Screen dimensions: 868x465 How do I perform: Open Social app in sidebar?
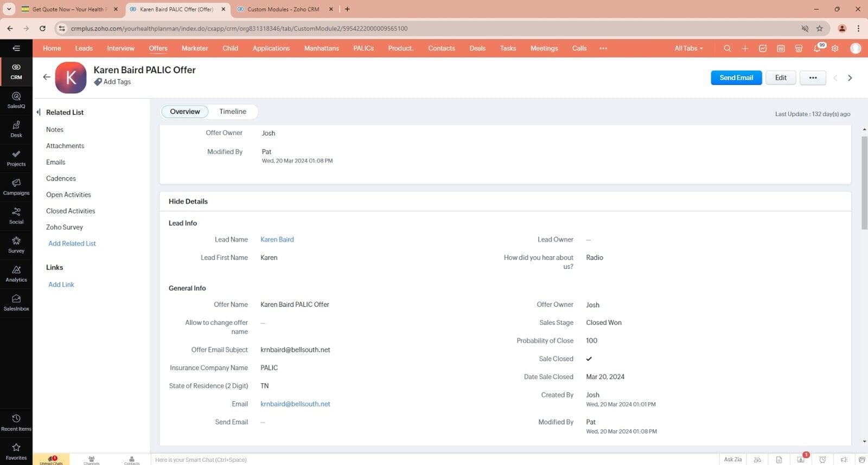16,216
